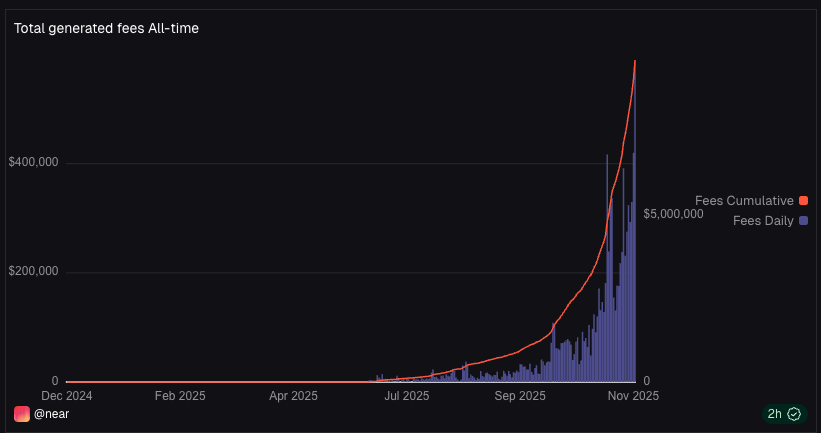Click the Apr 2025 x-axis label
Screen dimensions: 821x433
(293, 396)
